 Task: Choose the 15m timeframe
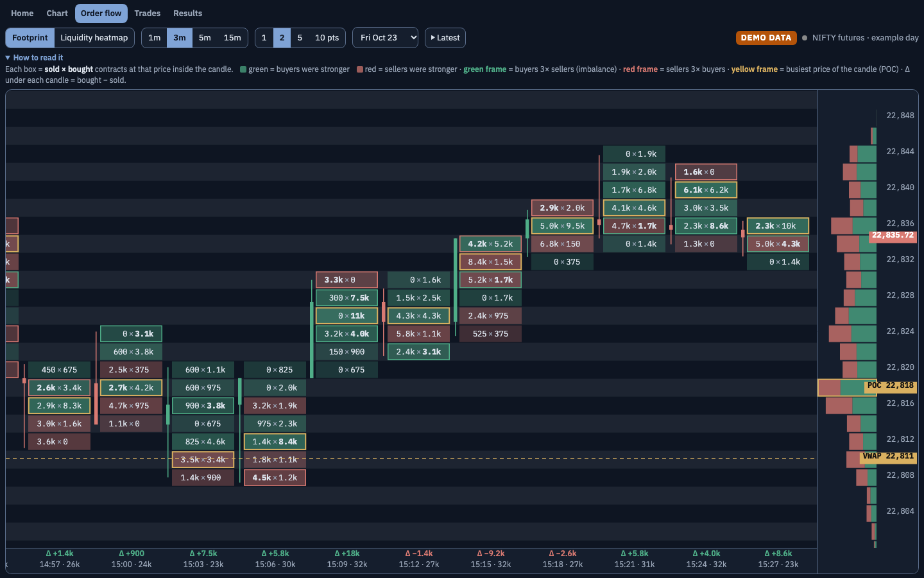coord(232,38)
